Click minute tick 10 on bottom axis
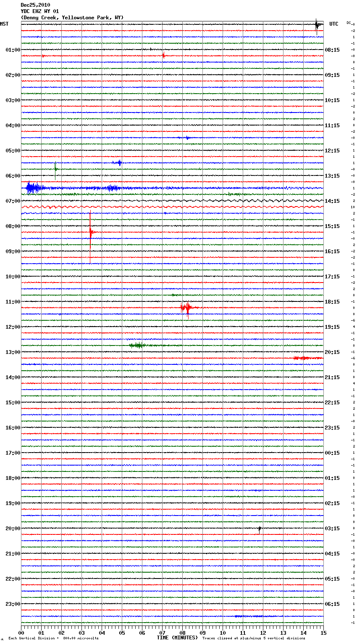 pyautogui.click(x=223, y=633)
